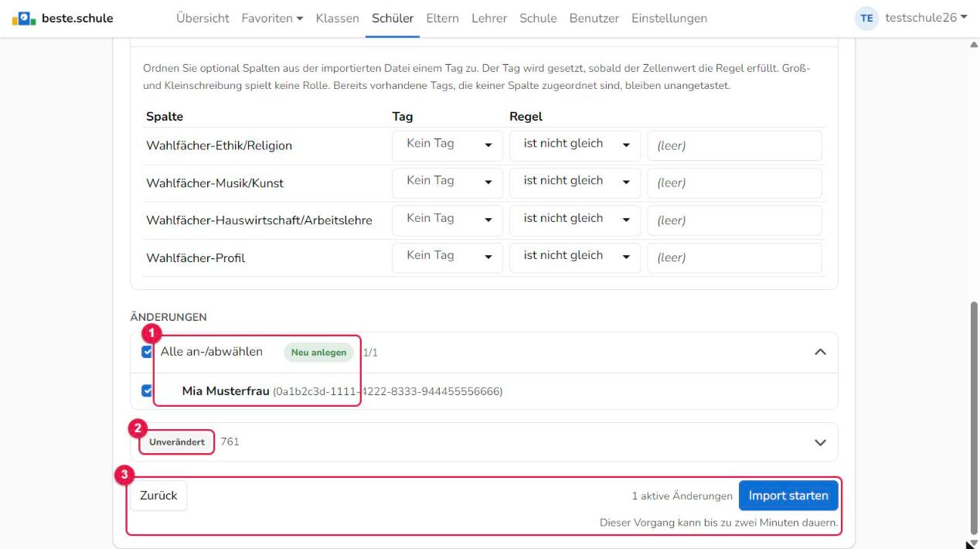Select the Schüler tab
The height and width of the screenshot is (549, 980).
[x=393, y=19]
